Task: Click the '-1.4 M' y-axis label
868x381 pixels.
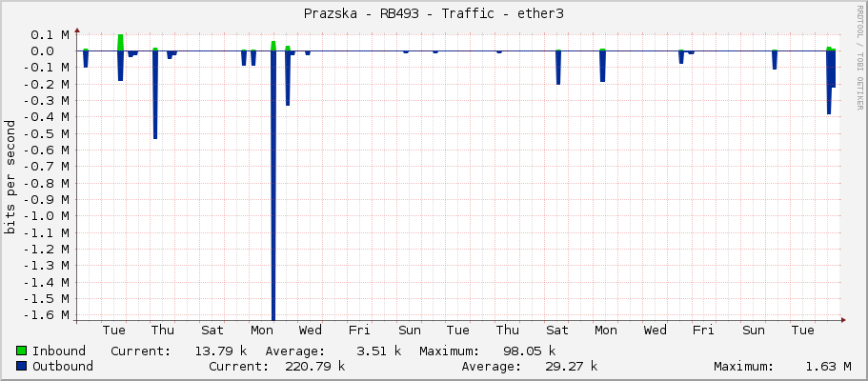Action: (46, 282)
